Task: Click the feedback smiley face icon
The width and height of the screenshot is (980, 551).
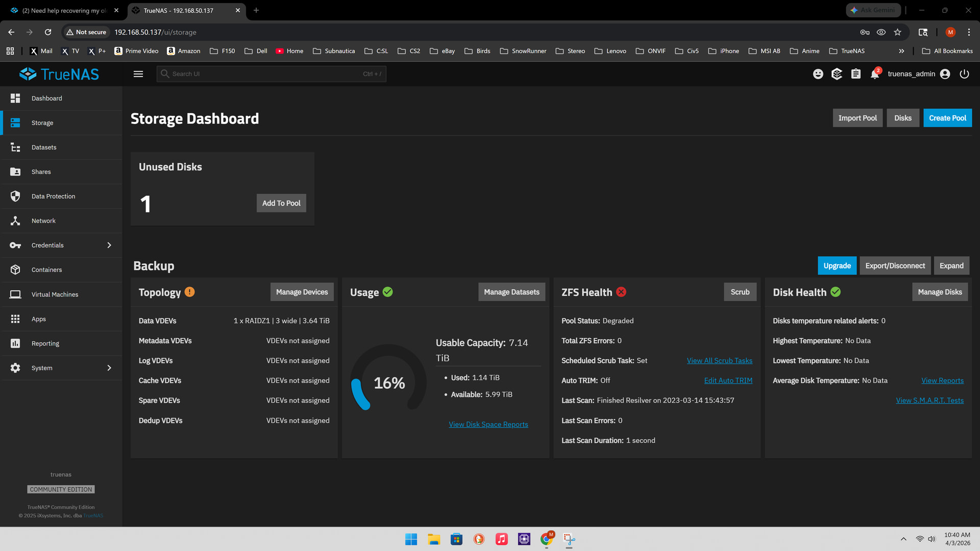Action: pos(818,74)
